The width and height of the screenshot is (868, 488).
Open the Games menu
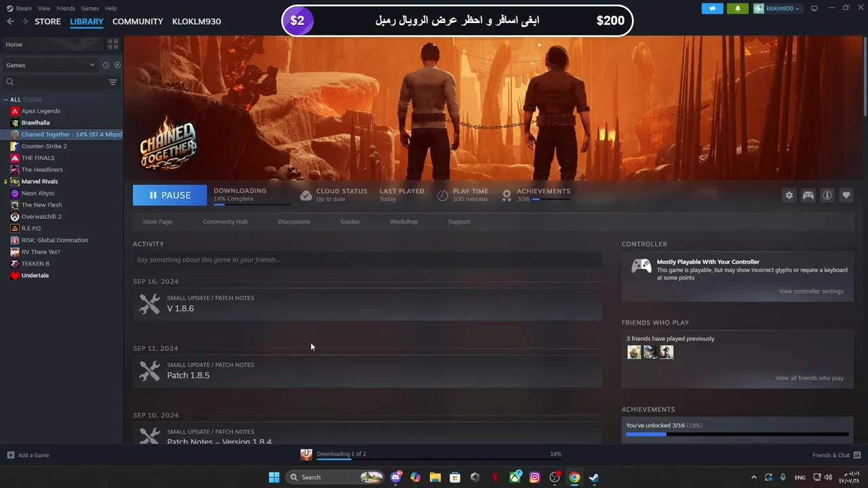[x=90, y=8]
